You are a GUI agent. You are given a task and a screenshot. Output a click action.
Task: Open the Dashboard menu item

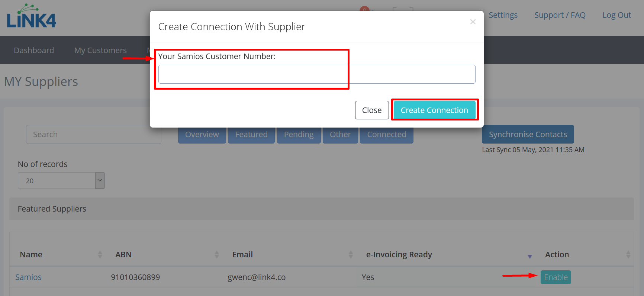pyautogui.click(x=34, y=50)
